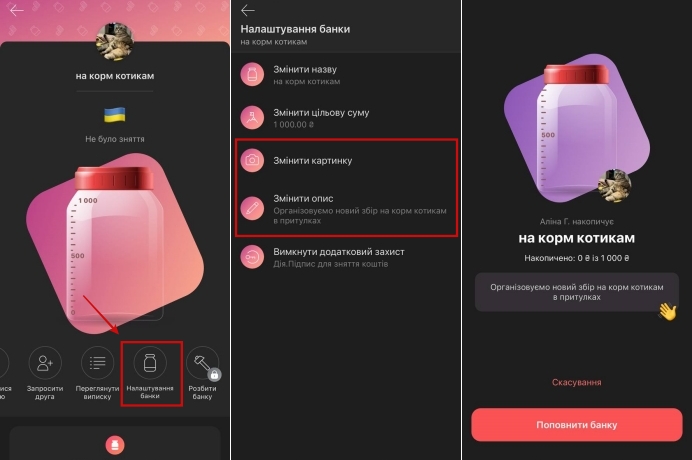
Task: Tap pencil icon for Змінити опис
Action: (x=252, y=208)
